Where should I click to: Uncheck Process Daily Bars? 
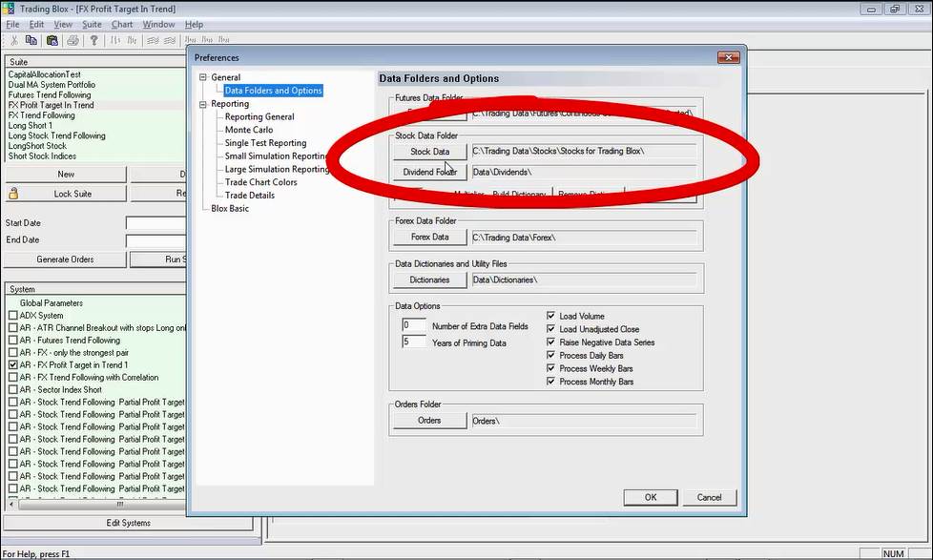click(x=550, y=355)
